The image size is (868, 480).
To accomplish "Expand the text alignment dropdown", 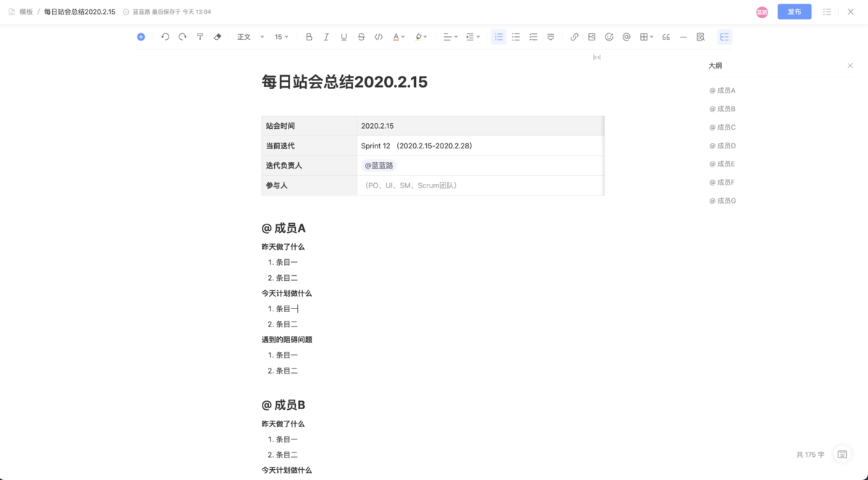I will point(450,37).
